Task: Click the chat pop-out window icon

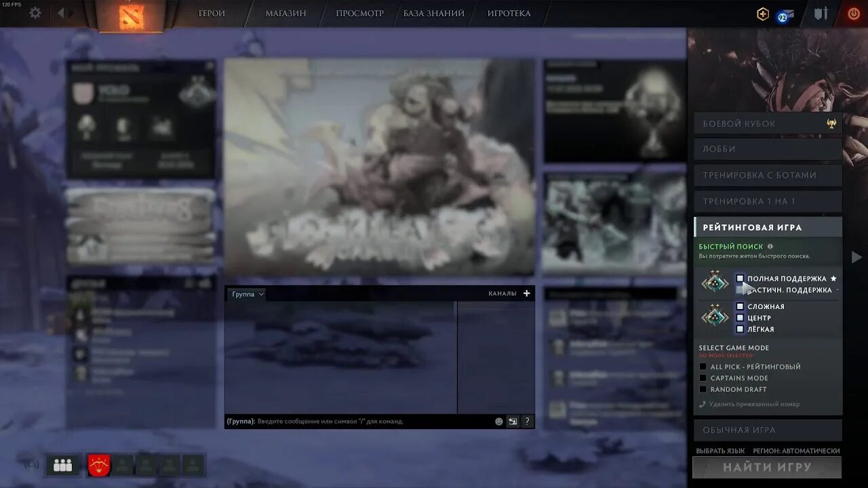Action: [x=513, y=422]
